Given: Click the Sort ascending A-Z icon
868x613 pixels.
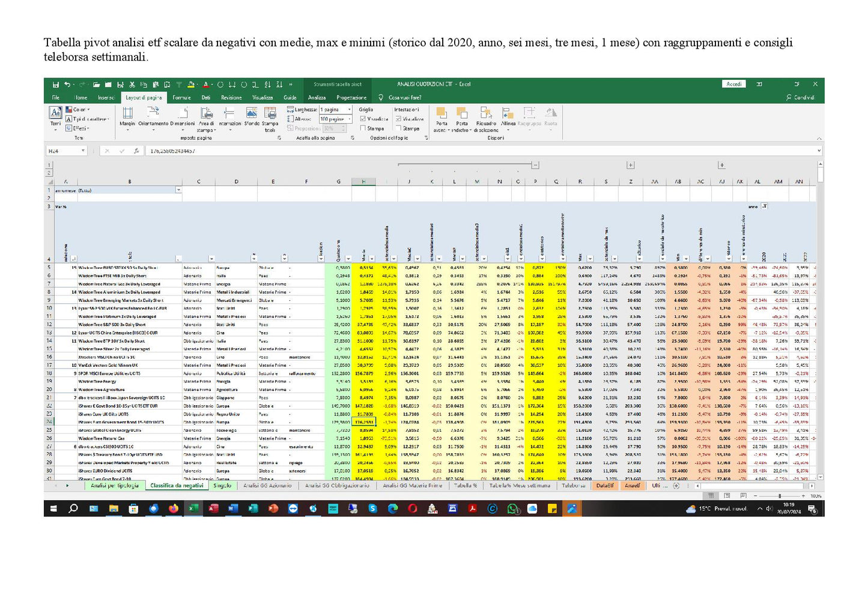Looking at the screenshot, I should 267,85.
